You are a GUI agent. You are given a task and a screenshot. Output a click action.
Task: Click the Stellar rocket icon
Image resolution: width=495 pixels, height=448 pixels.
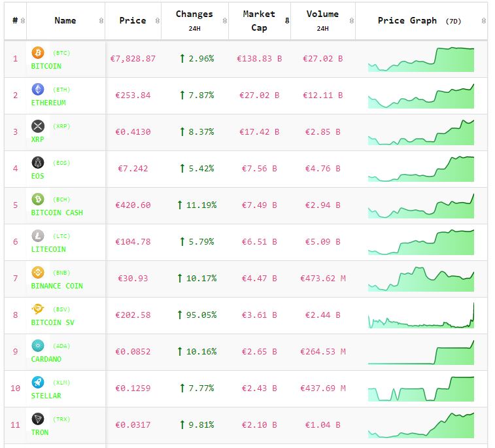[x=38, y=383]
